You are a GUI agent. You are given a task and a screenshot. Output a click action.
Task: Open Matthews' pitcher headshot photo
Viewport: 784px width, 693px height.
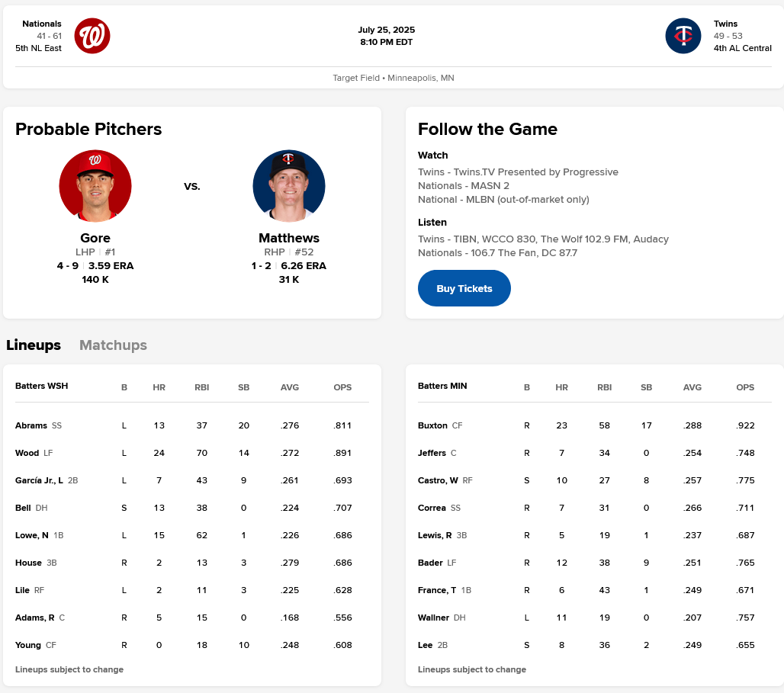click(x=289, y=186)
